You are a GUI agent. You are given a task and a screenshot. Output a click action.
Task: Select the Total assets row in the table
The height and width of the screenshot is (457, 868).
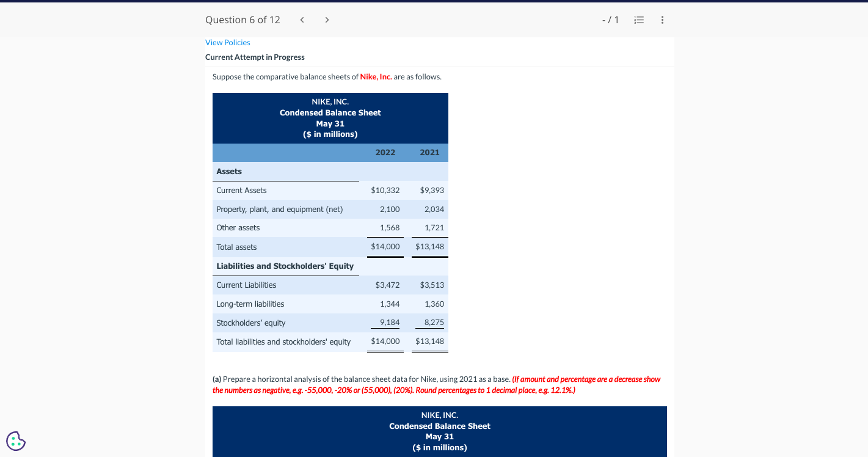(236, 247)
